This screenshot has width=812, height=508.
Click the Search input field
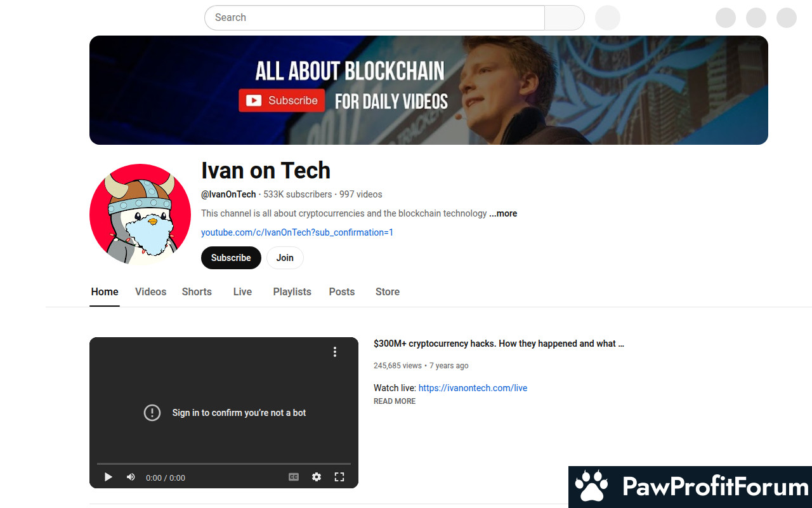[x=374, y=18]
